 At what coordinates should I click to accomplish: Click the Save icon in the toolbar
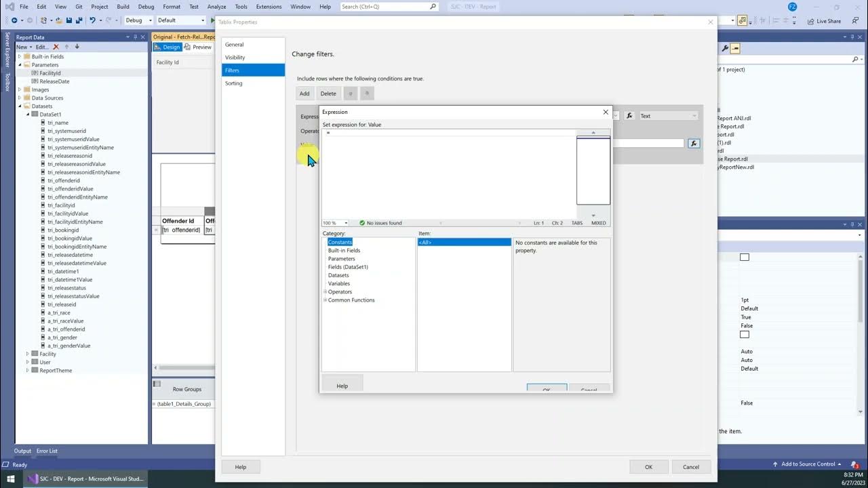pos(69,20)
